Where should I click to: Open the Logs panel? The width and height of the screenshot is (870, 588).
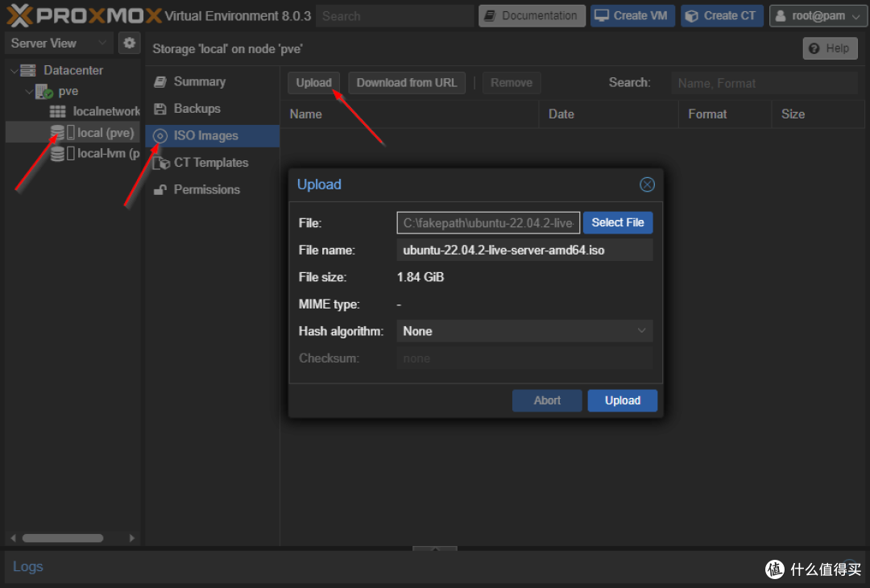[27, 566]
